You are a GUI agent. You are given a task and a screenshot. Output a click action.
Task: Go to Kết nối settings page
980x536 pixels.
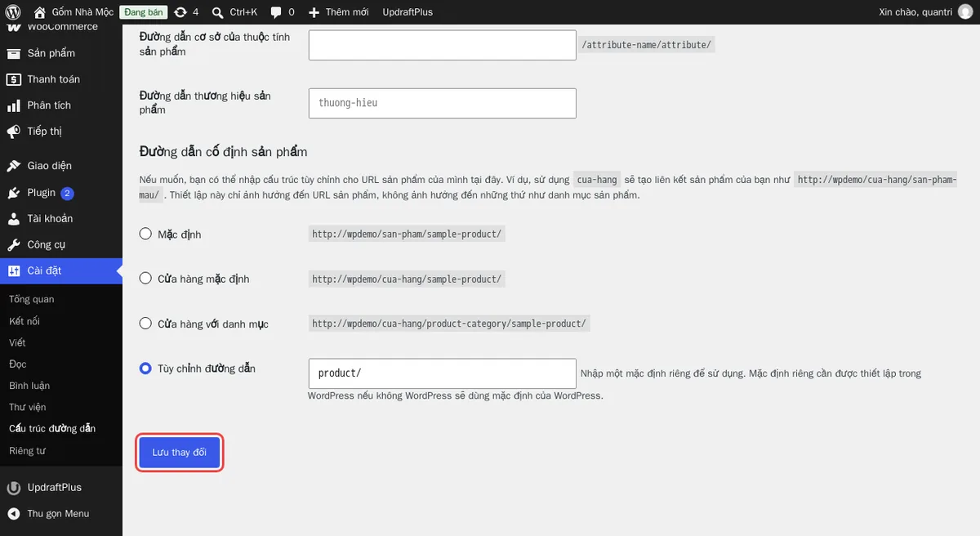click(24, 321)
